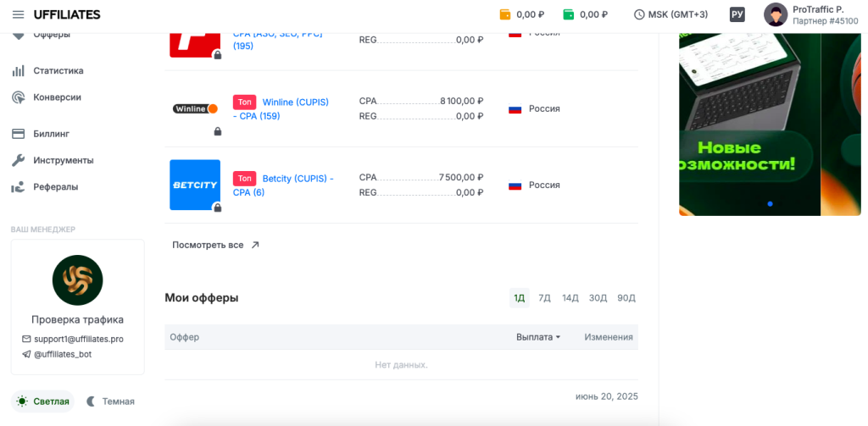Open Биллинг in the sidebar
This screenshot has height=426, width=868.
pyautogui.click(x=52, y=134)
